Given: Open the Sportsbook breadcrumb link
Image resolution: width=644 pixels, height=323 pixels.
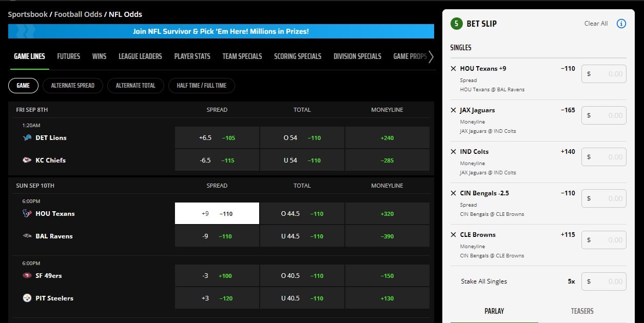Looking at the screenshot, I should coord(28,14).
